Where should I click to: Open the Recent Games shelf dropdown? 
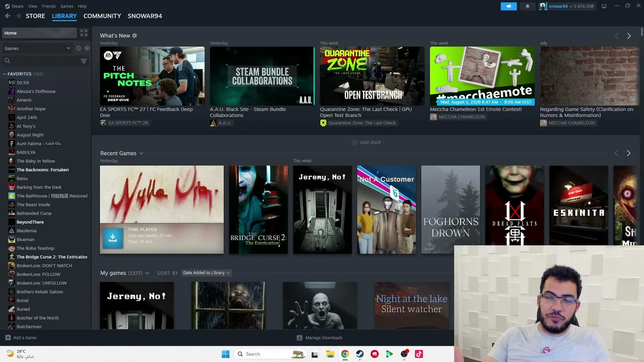(141, 153)
